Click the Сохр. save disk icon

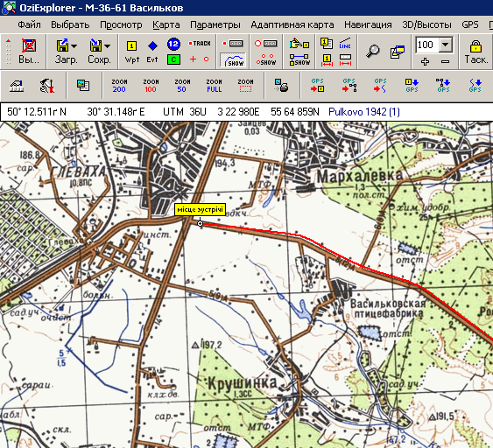96,45
